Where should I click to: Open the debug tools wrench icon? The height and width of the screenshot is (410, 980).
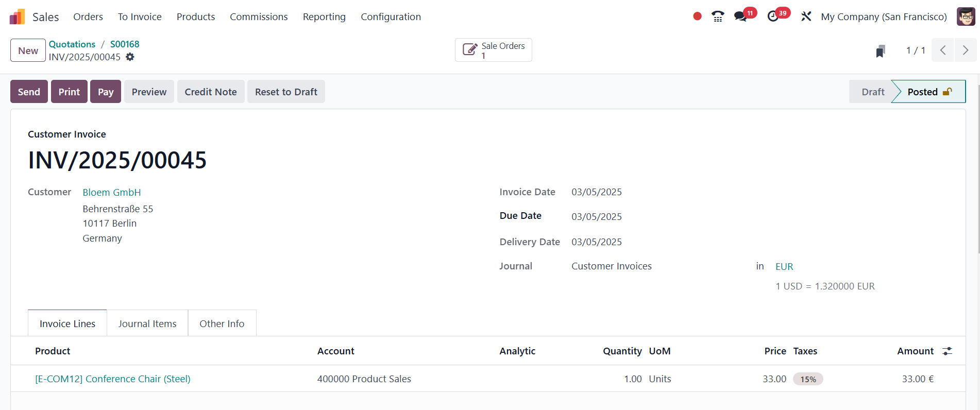click(806, 16)
